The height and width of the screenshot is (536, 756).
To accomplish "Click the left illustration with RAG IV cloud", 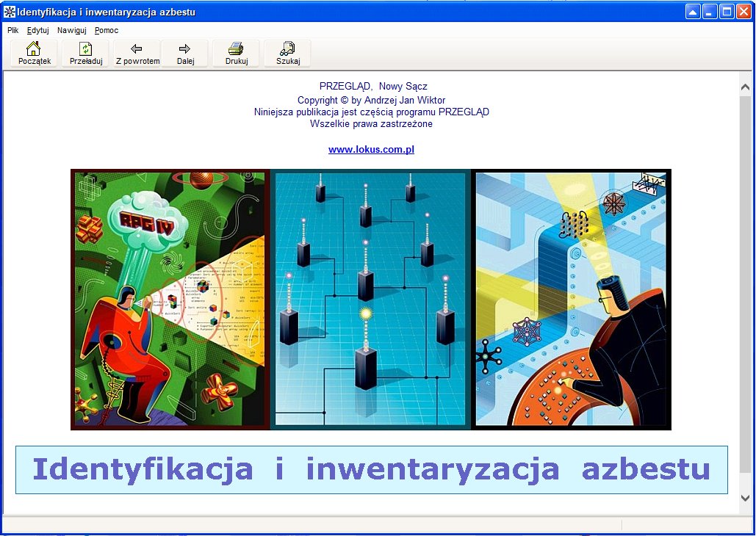I will tap(170, 299).
